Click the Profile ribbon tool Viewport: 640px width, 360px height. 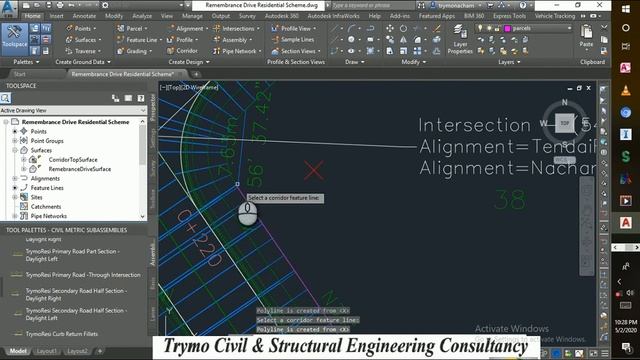181,40
